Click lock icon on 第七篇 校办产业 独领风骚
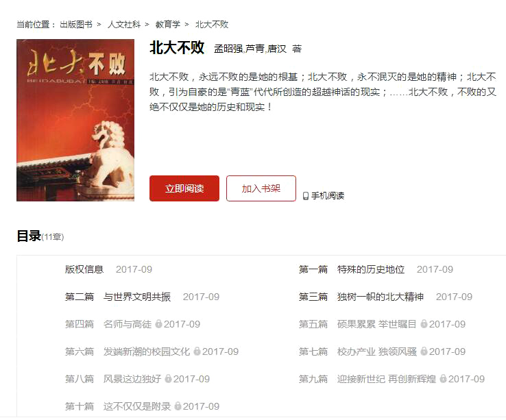The image size is (506, 420). click(x=424, y=351)
